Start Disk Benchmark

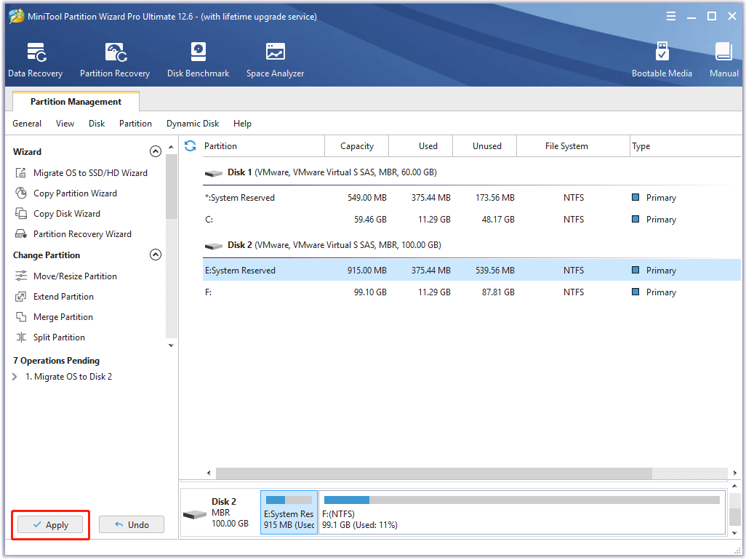click(198, 60)
